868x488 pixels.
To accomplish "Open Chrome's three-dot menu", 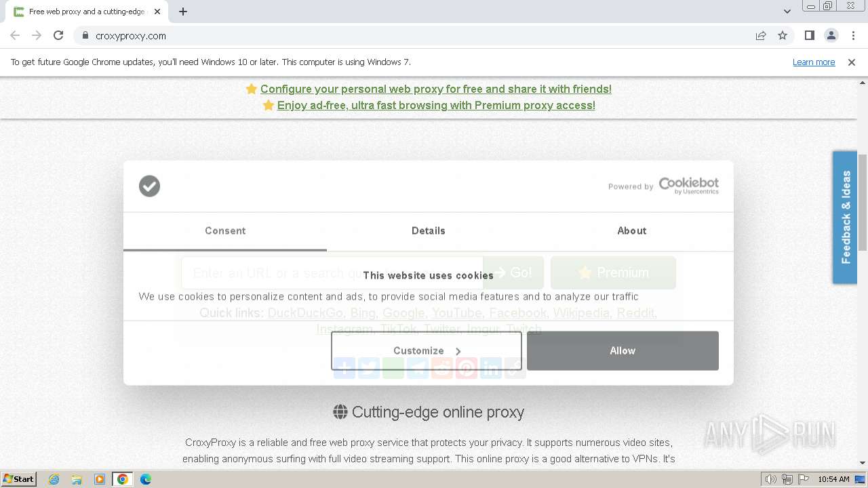I will 853,35.
